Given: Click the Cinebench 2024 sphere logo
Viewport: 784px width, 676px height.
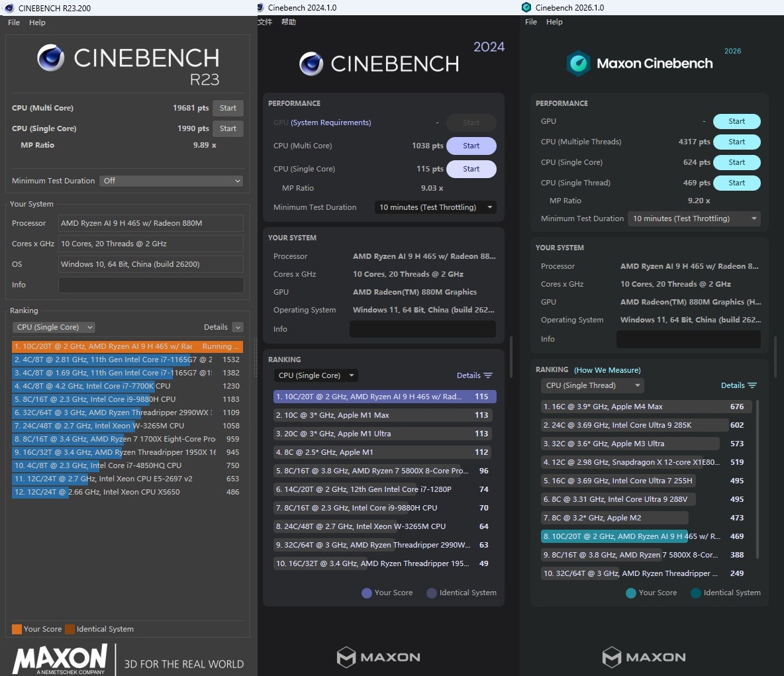Looking at the screenshot, I should tap(311, 64).
